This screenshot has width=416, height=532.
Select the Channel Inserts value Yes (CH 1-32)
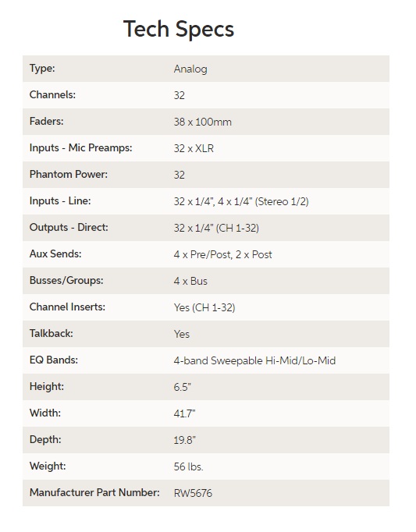[204, 307]
